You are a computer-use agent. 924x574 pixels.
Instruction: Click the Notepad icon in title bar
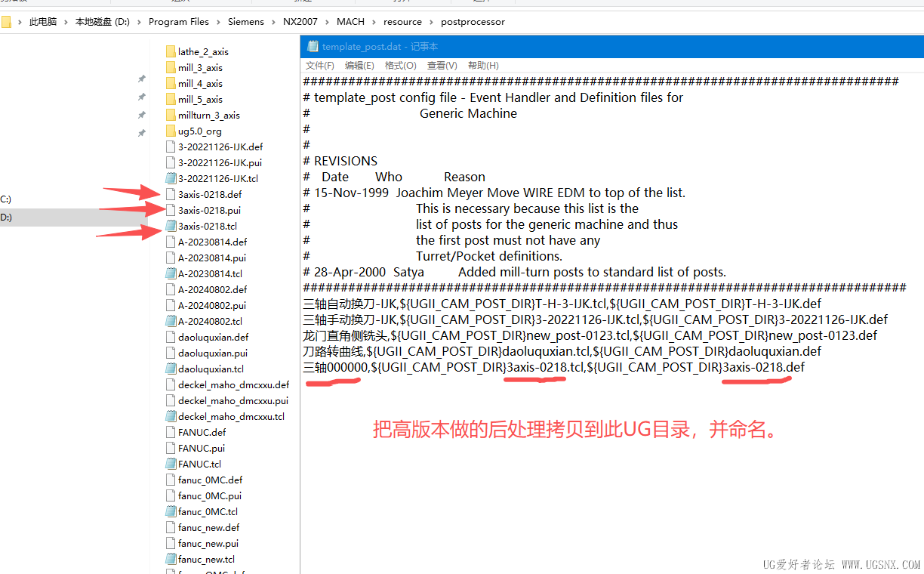pos(313,47)
